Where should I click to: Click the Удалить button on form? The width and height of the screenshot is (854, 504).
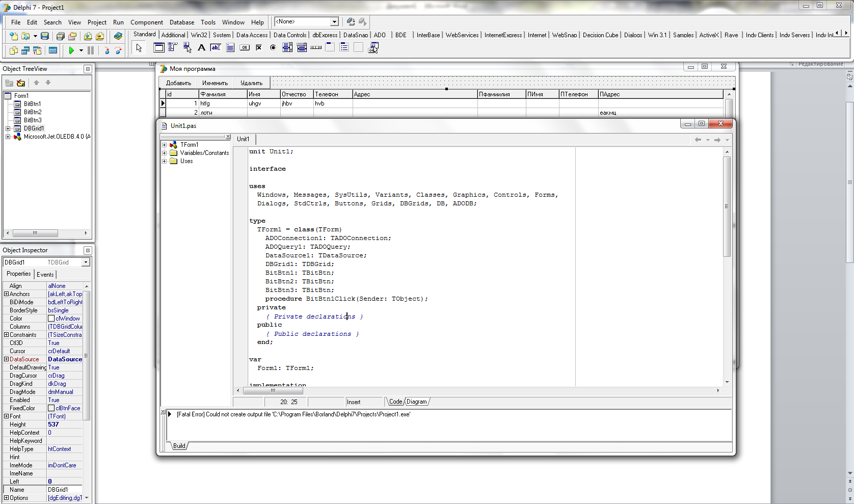click(252, 83)
